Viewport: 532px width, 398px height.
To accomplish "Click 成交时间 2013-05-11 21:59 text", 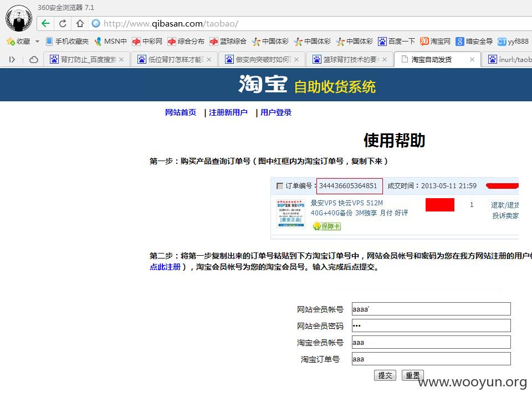I will pyautogui.click(x=432, y=186).
